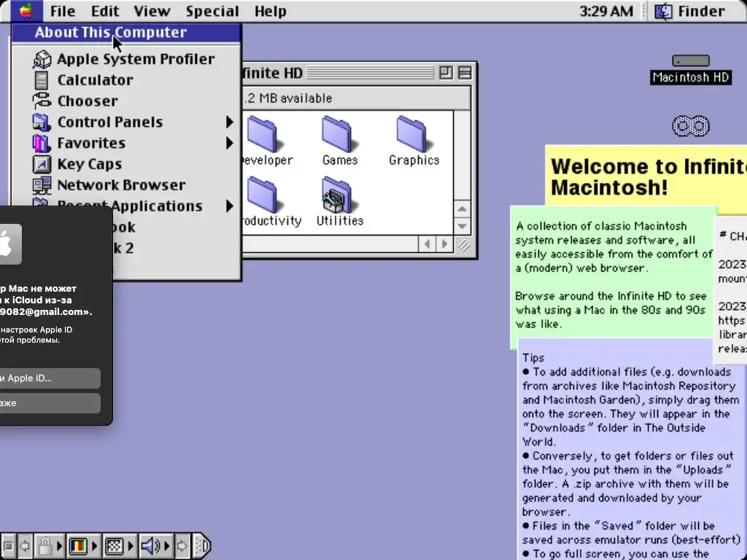This screenshot has height=560, width=747.
Task: Open the monitor resolution checkerboard module
Action: click(119, 545)
